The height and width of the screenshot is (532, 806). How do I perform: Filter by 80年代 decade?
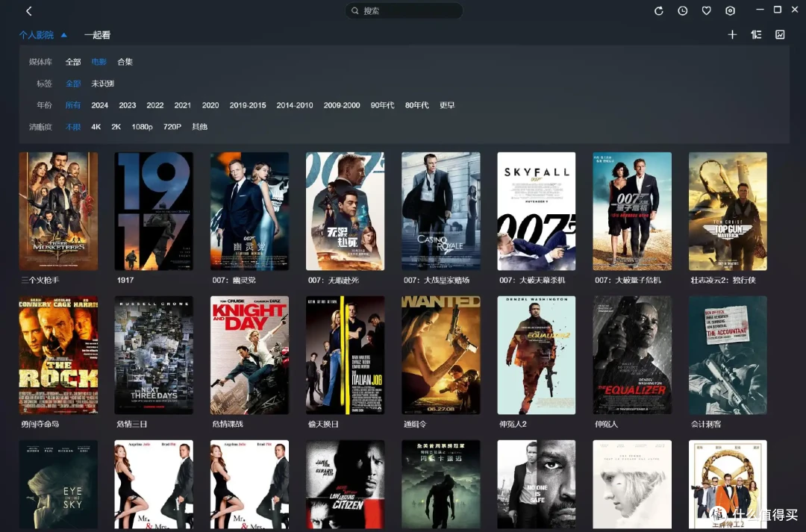tap(417, 105)
